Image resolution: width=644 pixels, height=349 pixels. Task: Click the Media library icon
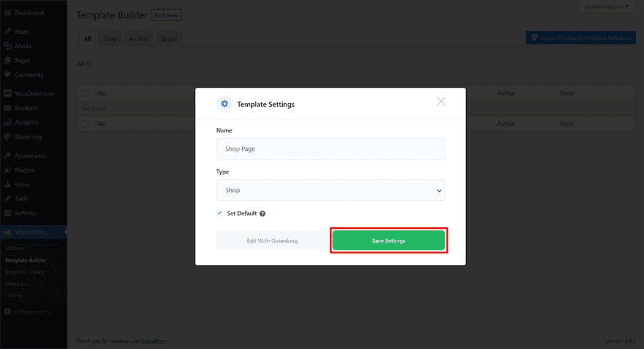click(x=7, y=46)
